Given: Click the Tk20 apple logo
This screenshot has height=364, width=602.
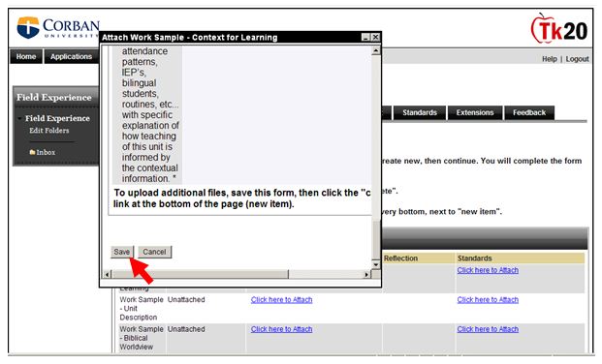Looking at the screenshot, I should point(559,29).
